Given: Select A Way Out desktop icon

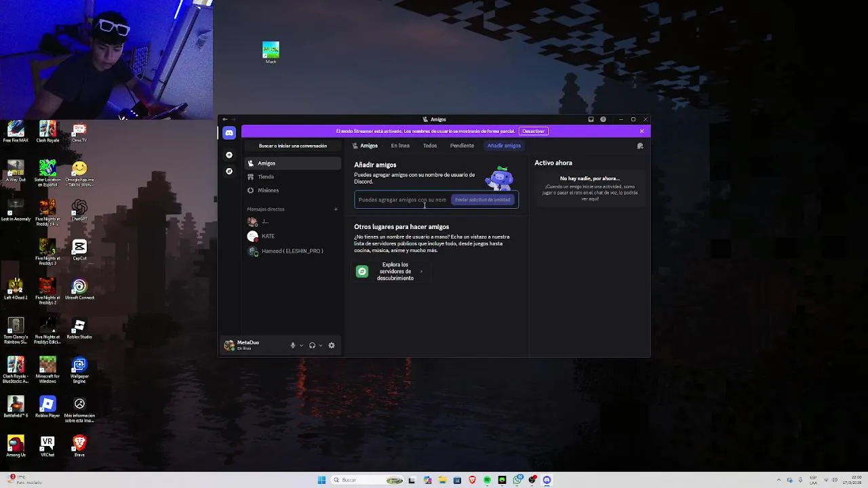Looking at the screenshot, I should point(16,171).
